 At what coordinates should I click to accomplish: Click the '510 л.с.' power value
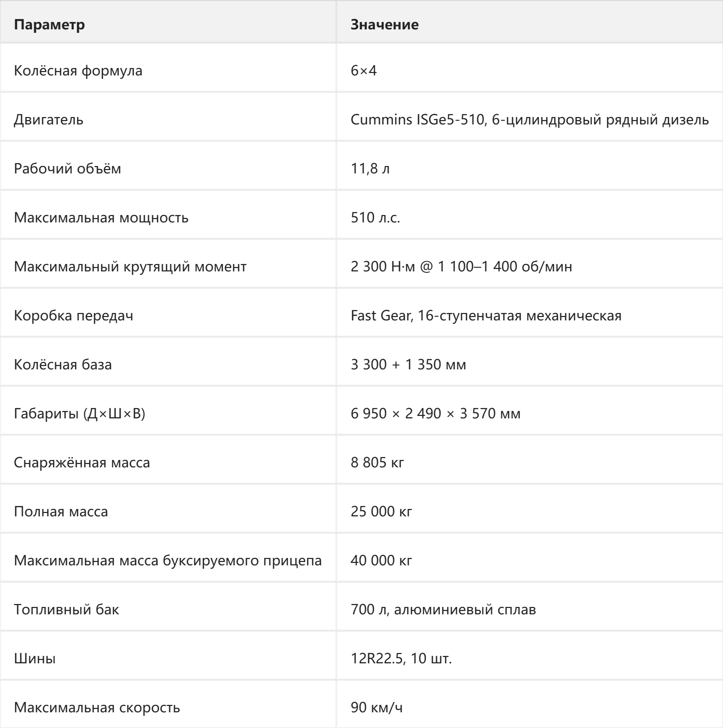pyautogui.click(x=375, y=218)
